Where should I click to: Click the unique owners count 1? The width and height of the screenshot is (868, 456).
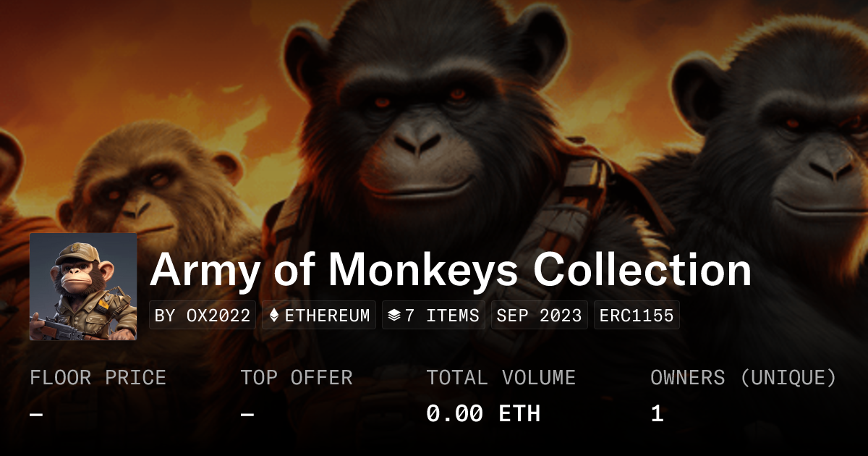pos(657,414)
